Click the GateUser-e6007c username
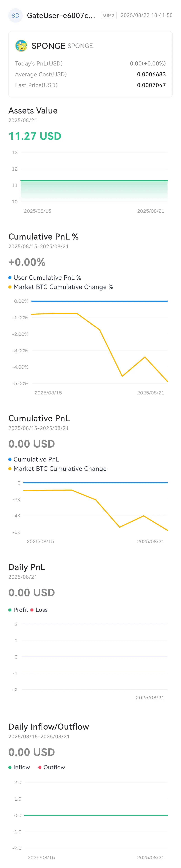The width and height of the screenshot is (181, 868). (x=61, y=15)
